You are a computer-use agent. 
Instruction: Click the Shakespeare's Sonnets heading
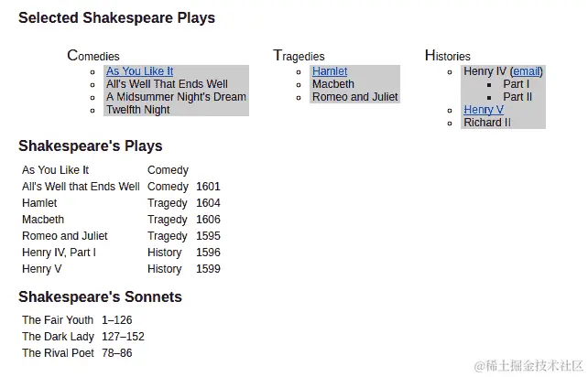tap(100, 296)
